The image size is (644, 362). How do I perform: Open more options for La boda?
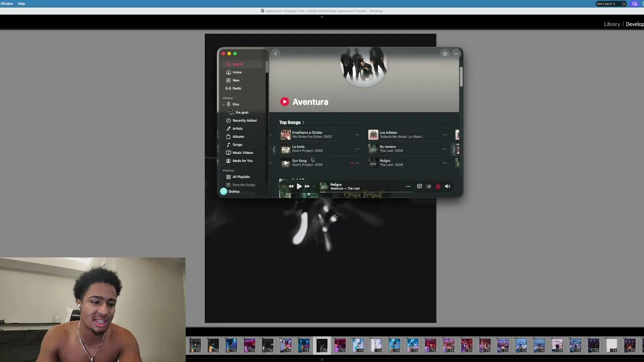357,149
